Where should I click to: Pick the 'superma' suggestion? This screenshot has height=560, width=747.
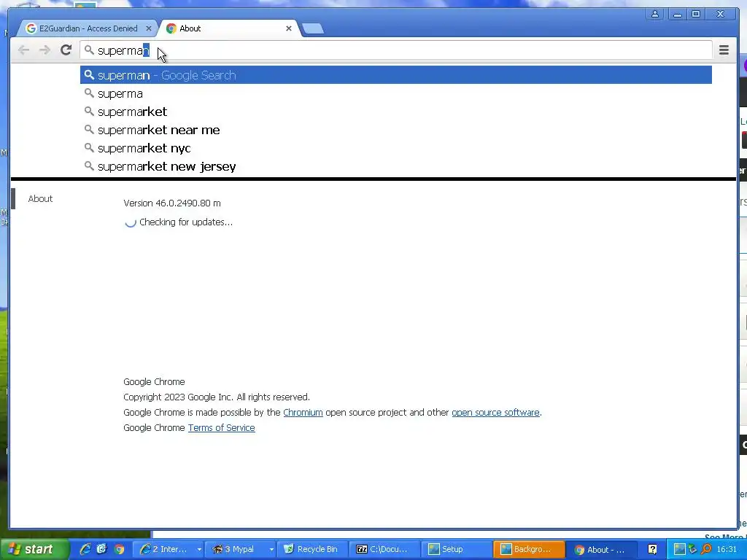[x=396, y=93]
